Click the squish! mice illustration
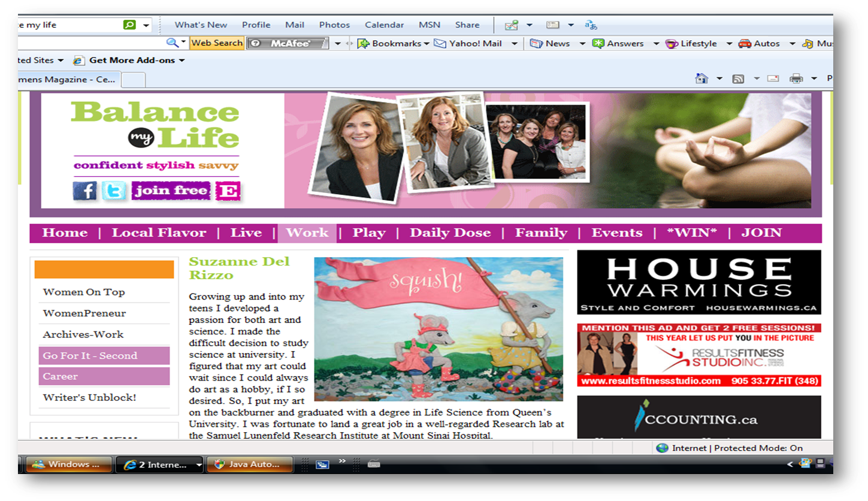Viewport: 868px width, 501px height. pyautogui.click(x=438, y=329)
